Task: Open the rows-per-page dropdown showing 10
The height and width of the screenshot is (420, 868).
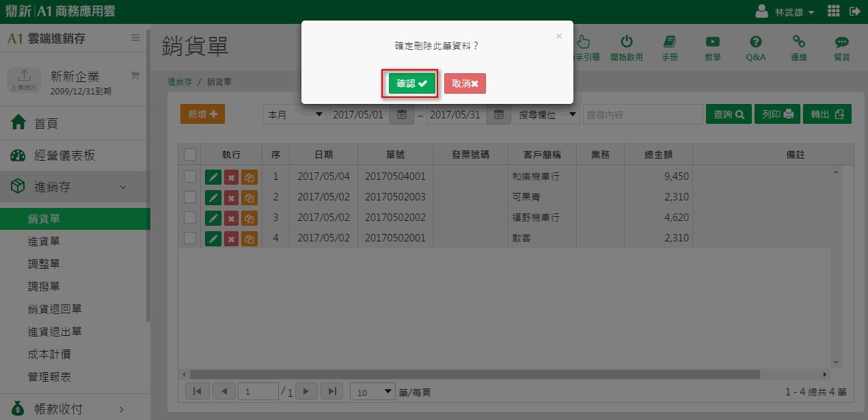Action: (x=372, y=392)
